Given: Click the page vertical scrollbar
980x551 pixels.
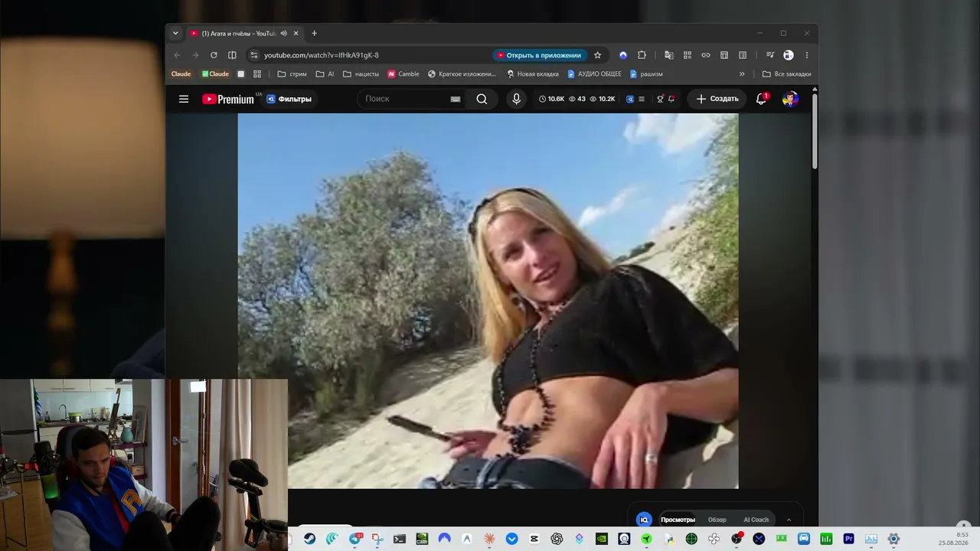Looking at the screenshot, I should click(x=815, y=130).
